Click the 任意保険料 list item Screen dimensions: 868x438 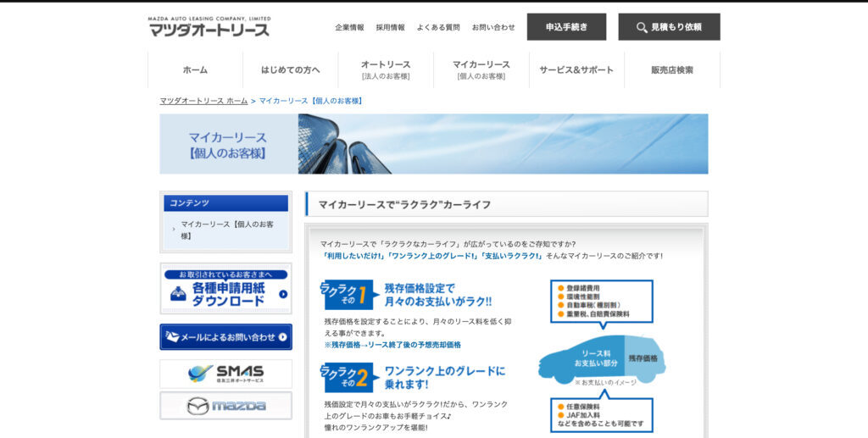(x=578, y=407)
